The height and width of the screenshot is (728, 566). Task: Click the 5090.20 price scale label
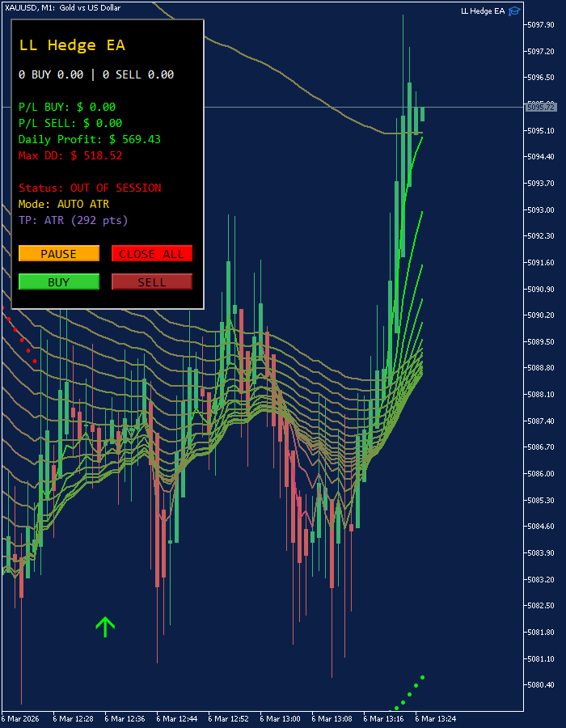coord(540,315)
